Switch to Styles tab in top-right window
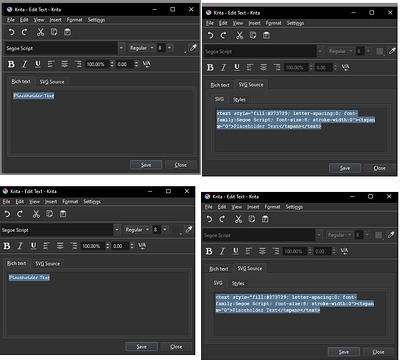Image resolution: width=400 pixels, height=362 pixels. click(239, 99)
